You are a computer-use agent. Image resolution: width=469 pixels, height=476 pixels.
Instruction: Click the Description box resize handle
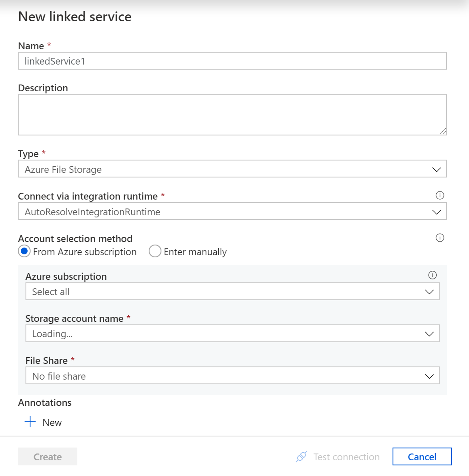pos(443,132)
